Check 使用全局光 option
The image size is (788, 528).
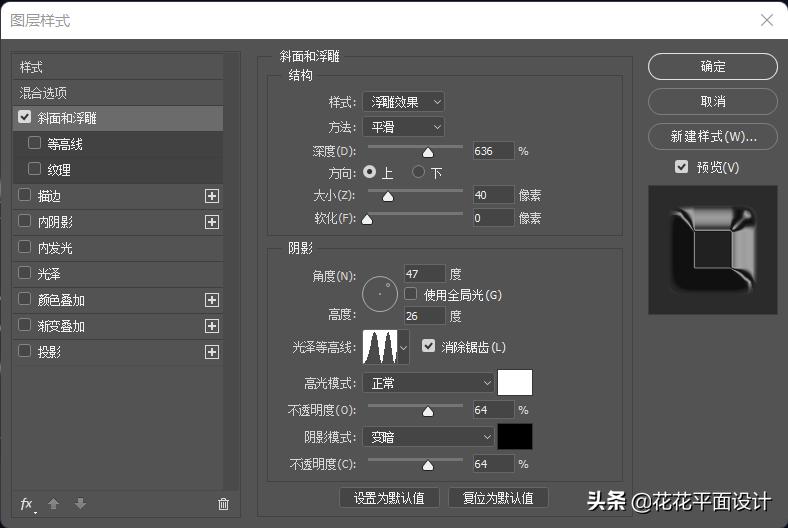coord(411,294)
